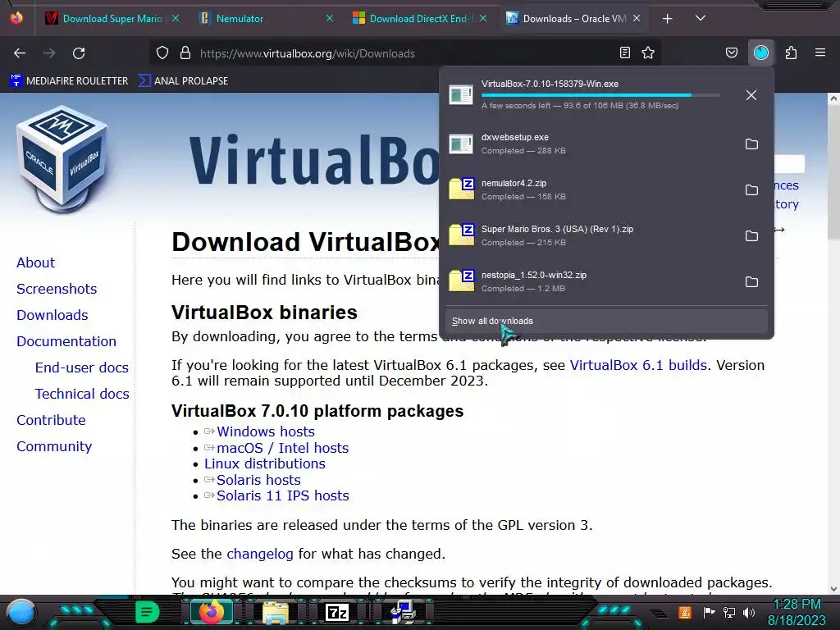Viewport: 840px width, 630px height.
Task: Show nestopia_1.52.0-win32.zip in folder
Action: pos(751,282)
